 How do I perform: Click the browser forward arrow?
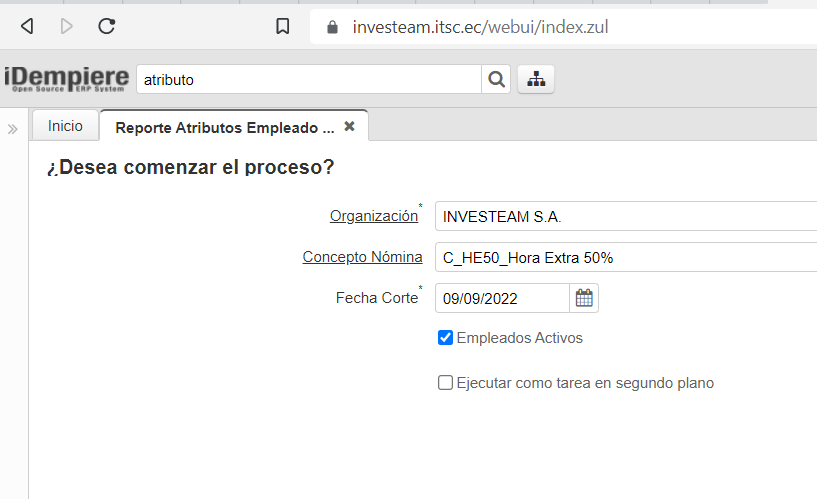[67, 27]
